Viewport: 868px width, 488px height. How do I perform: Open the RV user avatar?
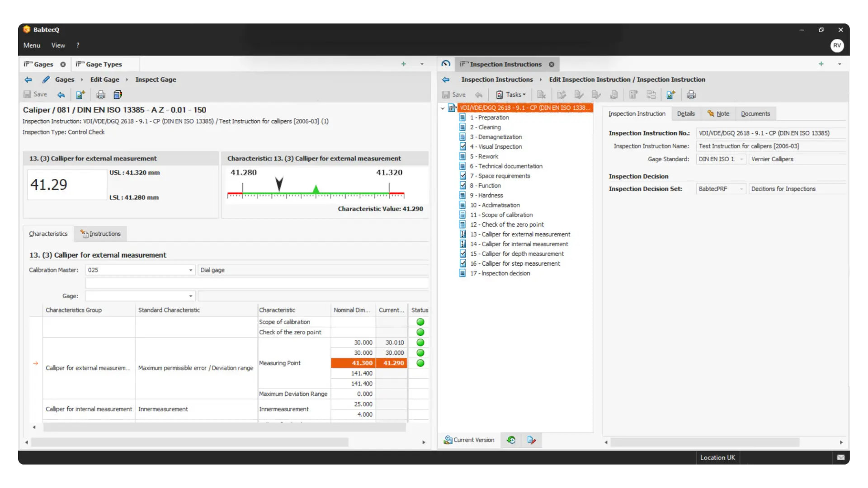pyautogui.click(x=837, y=45)
